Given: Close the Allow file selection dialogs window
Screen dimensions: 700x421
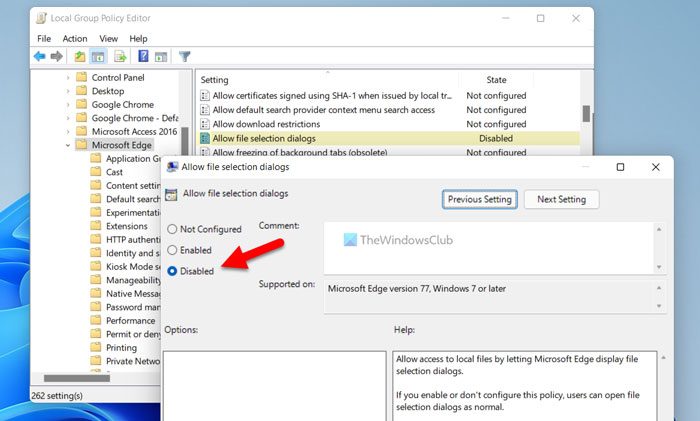Looking at the screenshot, I should coord(655,167).
